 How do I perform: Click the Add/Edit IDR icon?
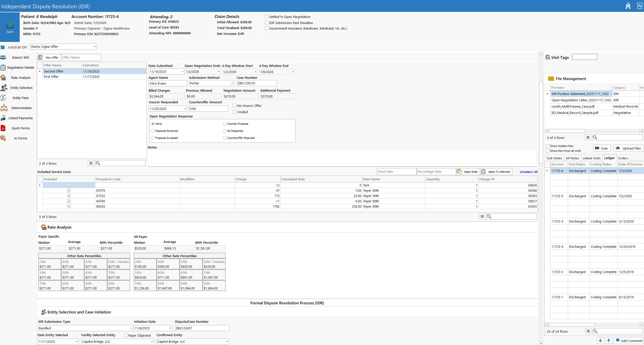(x=3, y=47)
